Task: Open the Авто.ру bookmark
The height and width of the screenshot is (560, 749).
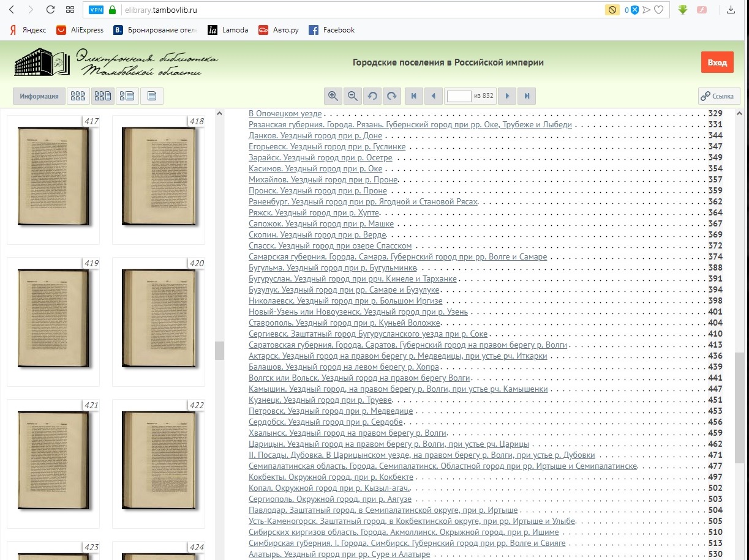Action: pos(278,30)
